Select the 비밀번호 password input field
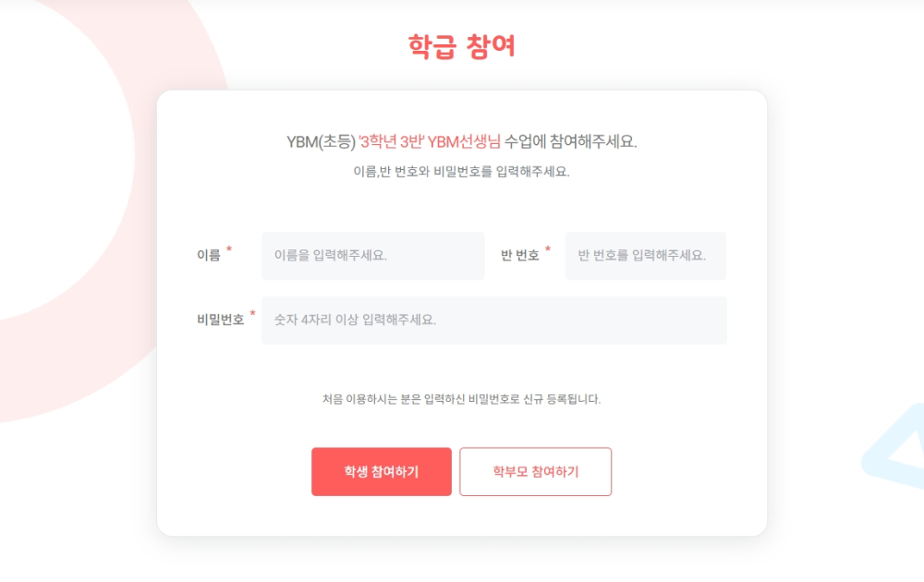This screenshot has height=582, width=924. click(x=493, y=320)
